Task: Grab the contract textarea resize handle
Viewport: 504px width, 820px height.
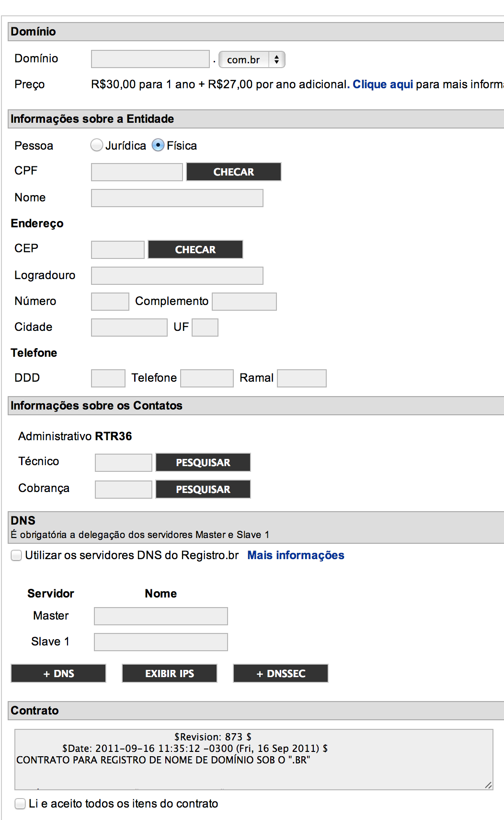Action: pyautogui.click(x=488, y=785)
